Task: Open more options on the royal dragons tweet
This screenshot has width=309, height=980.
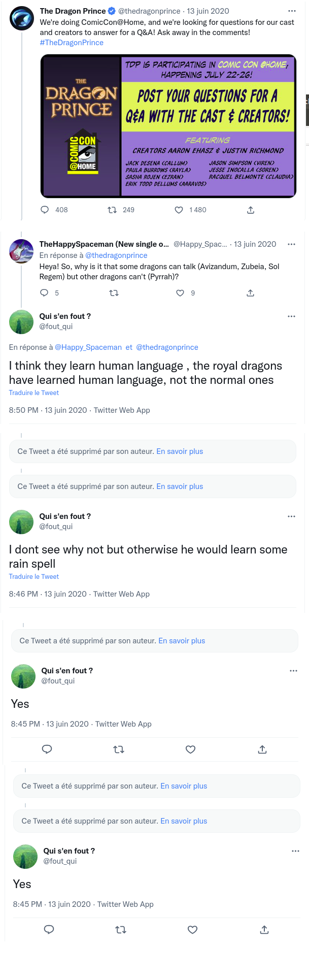Action: (291, 316)
